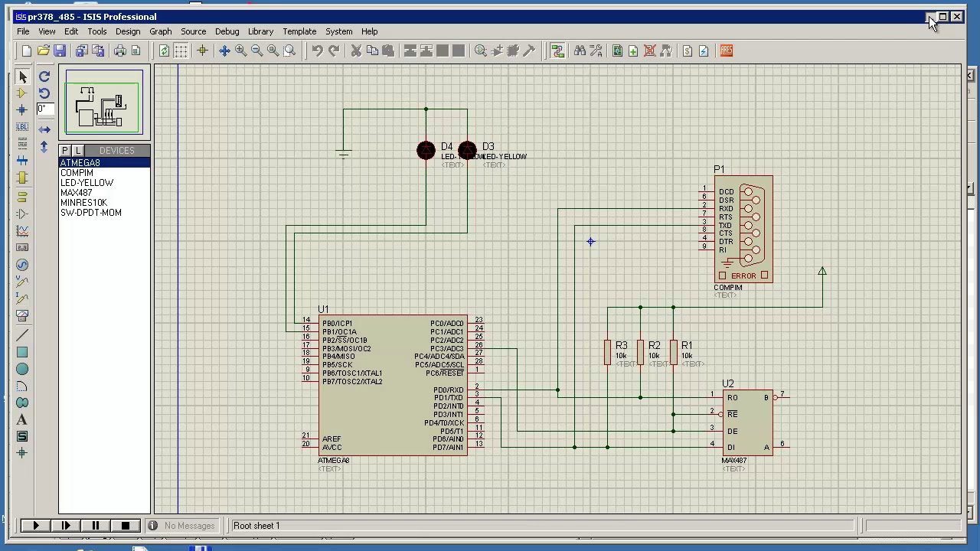Toggle the Wire Autorouter button
Viewport: 980px width, 551px height.
557,51
